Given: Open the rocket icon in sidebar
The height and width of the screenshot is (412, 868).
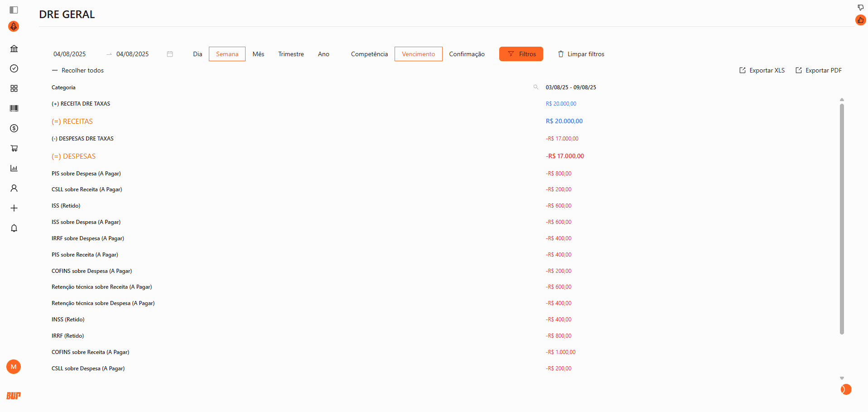Looking at the screenshot, I should pyautogui.click(x=14, y=26).
